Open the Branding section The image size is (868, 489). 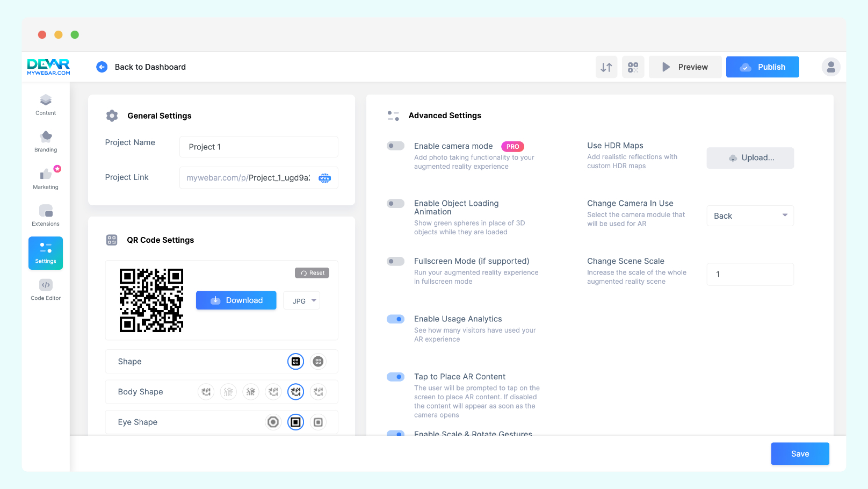point(45,140)
